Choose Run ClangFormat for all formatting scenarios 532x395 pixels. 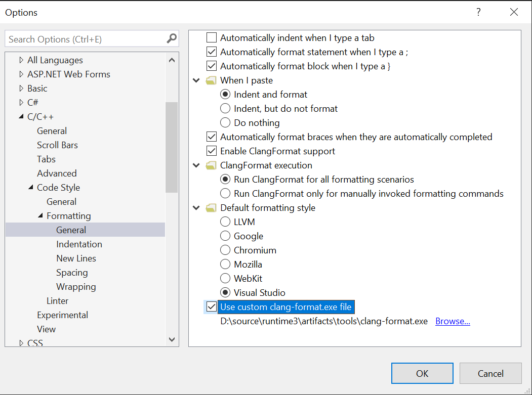225,180
